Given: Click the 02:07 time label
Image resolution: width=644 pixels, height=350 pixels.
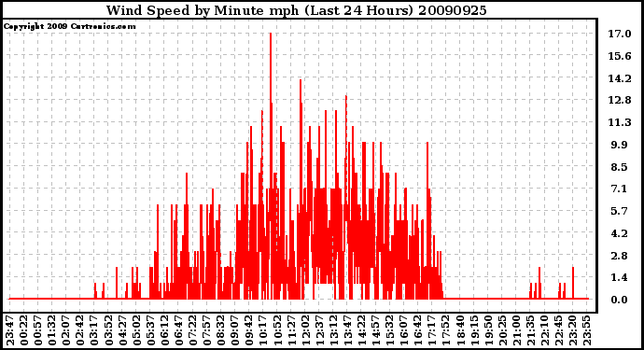Looking at the screenshot, I should tap(66, 330).
